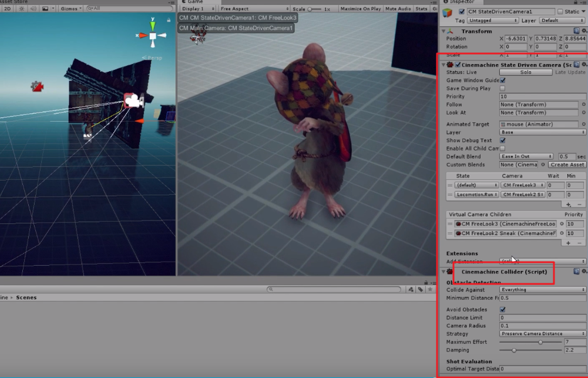The height and width of the screenshot is (378, 588).
Task: Open the Tag Untagged dropdown
Action: click(493, 20)
